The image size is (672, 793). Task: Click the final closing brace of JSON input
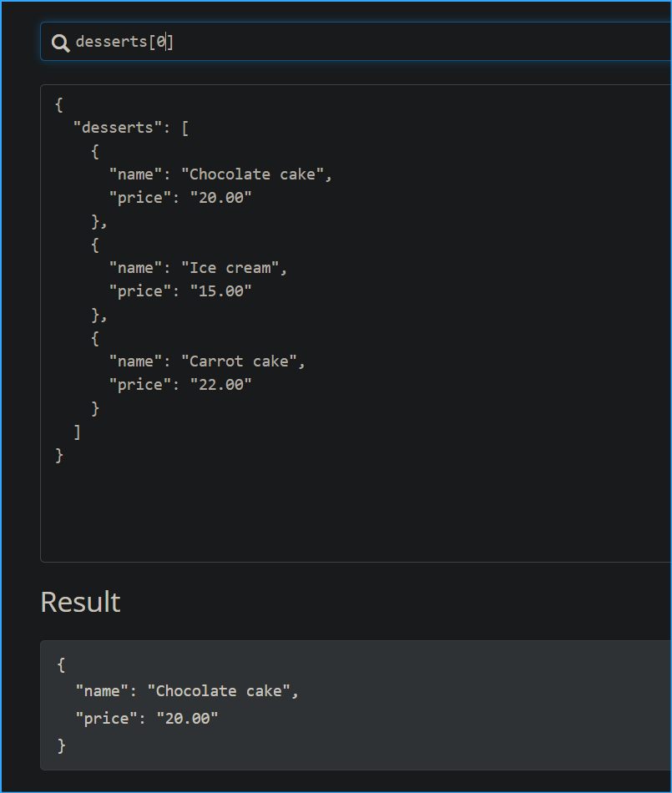point(59,455)
